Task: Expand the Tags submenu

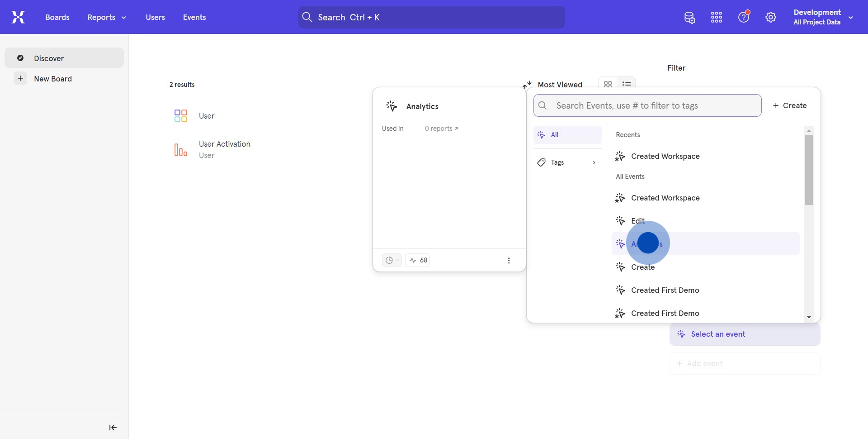Action: tap(567, 162)
